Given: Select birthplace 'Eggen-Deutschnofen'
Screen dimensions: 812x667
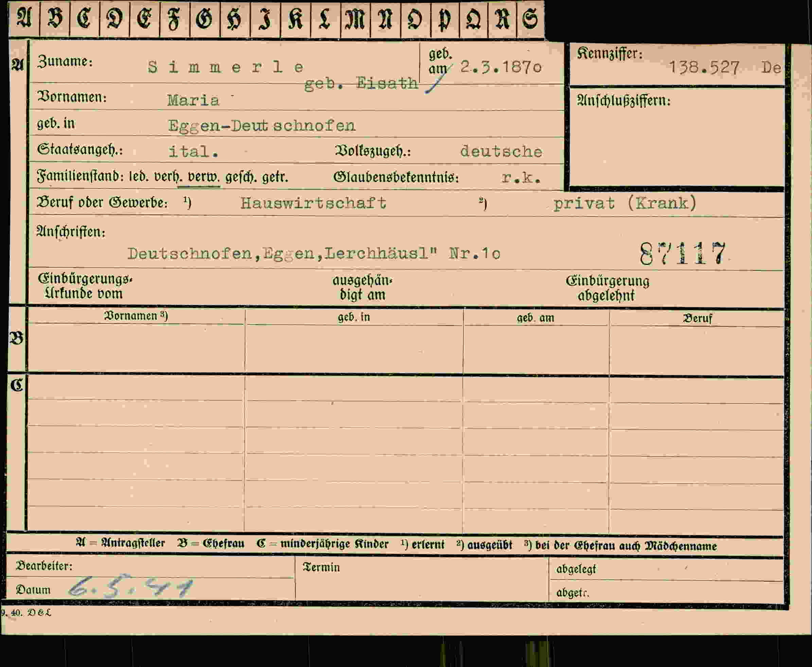Looking at the screenshot, I should point(262,126).
